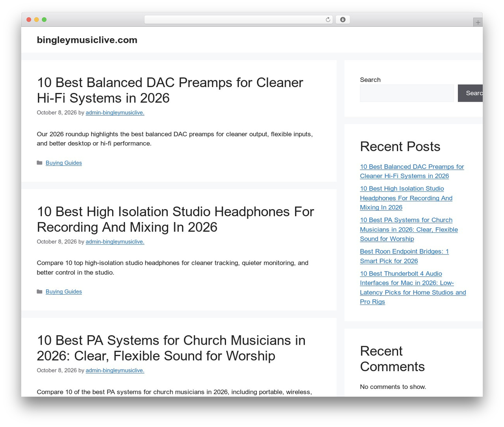Click the PA systems excerpt text

174,392
